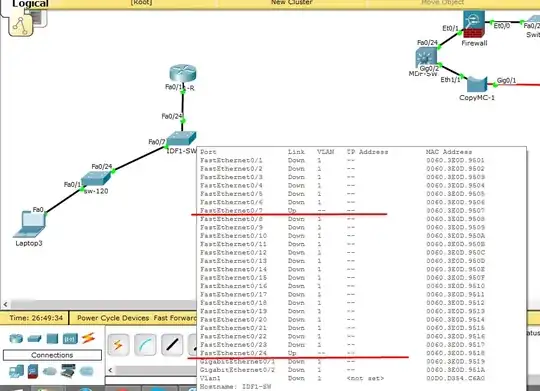
Task: Select the Connections lightning category icon
Action: [88, 338]
